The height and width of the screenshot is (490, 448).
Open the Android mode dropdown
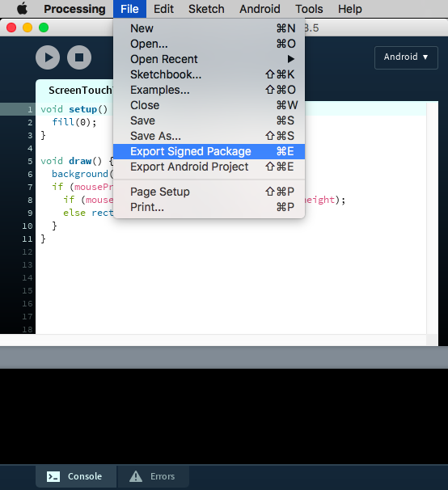[x=406, y=57]
